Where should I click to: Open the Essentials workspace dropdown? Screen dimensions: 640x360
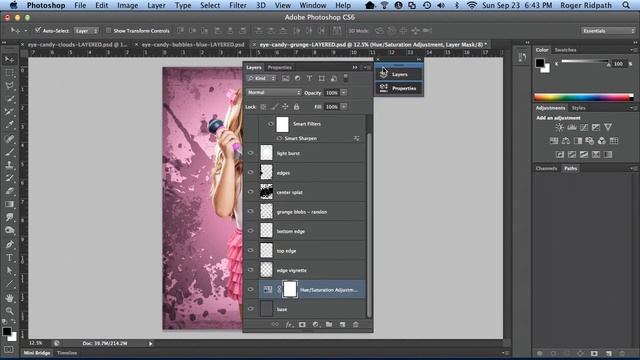pyautogui.click(x=608, y=31)
